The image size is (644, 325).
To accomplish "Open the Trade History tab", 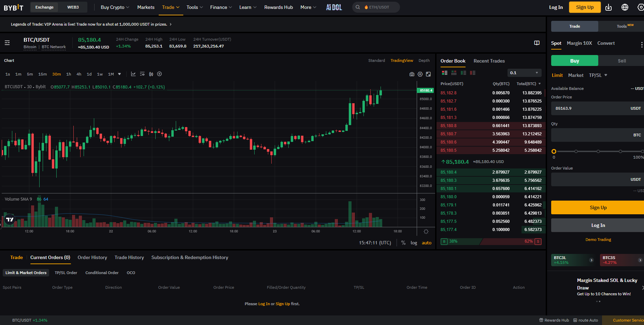I will [129, 257].
